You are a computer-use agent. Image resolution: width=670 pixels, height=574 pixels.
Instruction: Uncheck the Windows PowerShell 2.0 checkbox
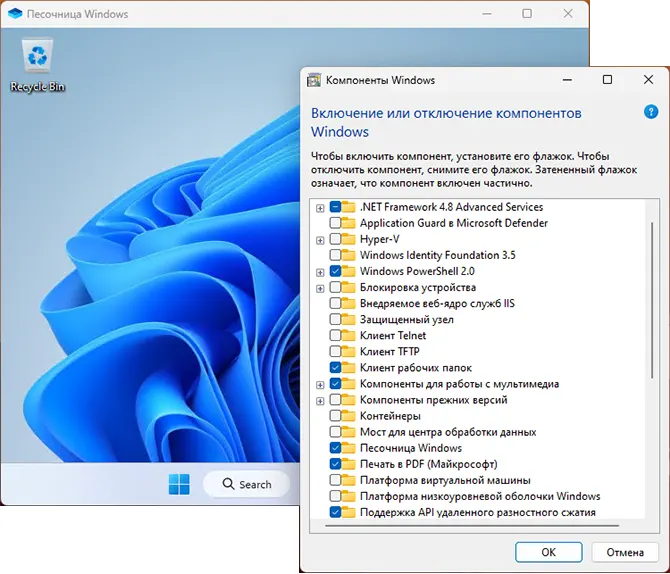pyautogui.click(x=335, y=271)
